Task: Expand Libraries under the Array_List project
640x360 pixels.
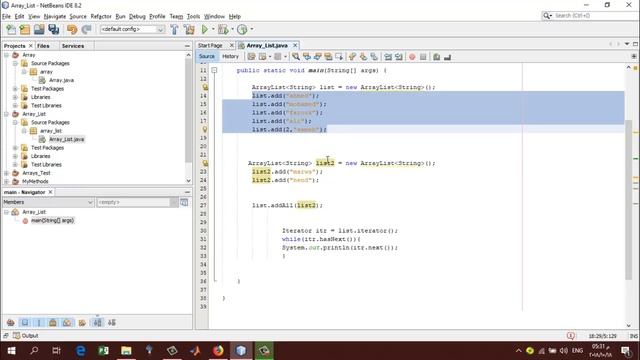Action: (x=15, y=156)
